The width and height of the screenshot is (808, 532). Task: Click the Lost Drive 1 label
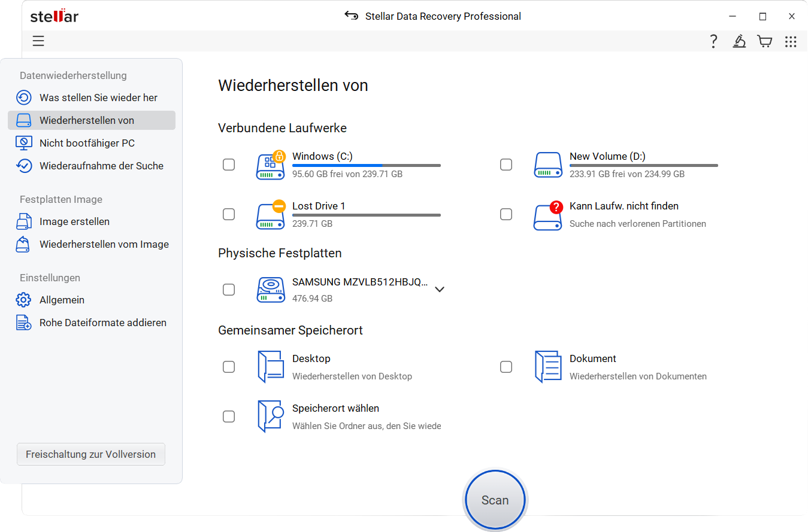pyautogui.click(x=319, y=206)
